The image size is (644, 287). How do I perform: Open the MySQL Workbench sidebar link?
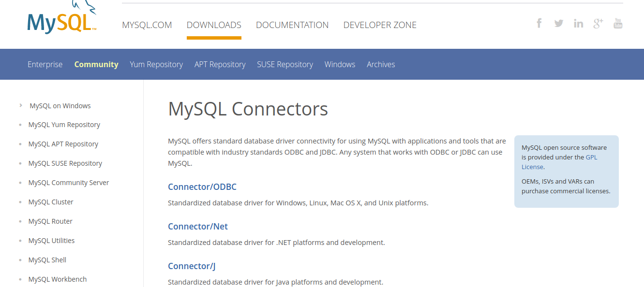coord(58,279)
